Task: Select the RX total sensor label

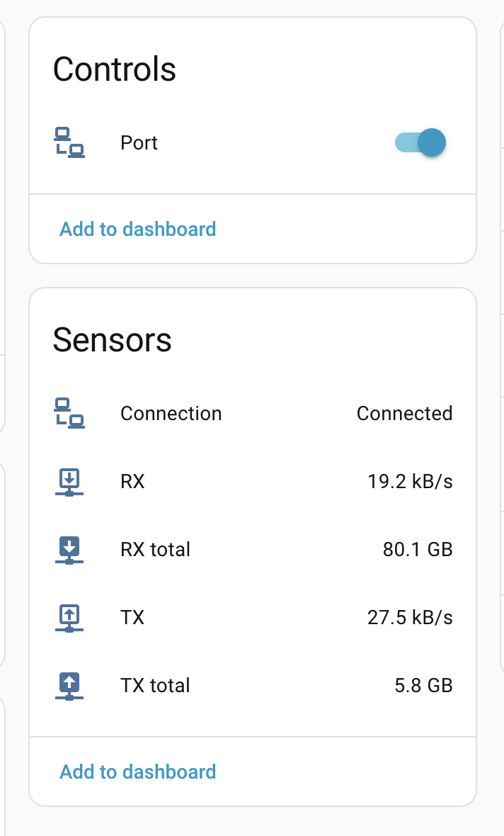Action: (156, 550)
